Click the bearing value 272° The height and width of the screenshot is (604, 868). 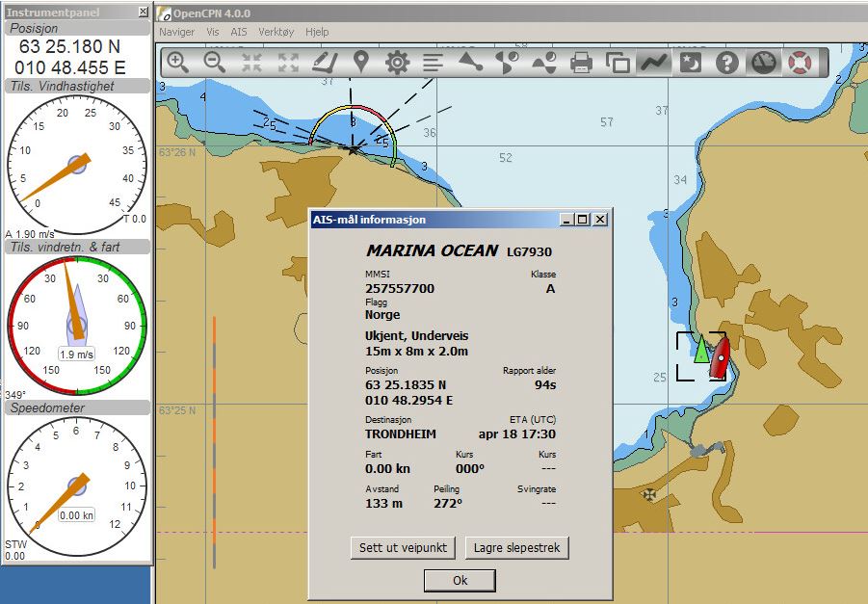tap(448, 504)
